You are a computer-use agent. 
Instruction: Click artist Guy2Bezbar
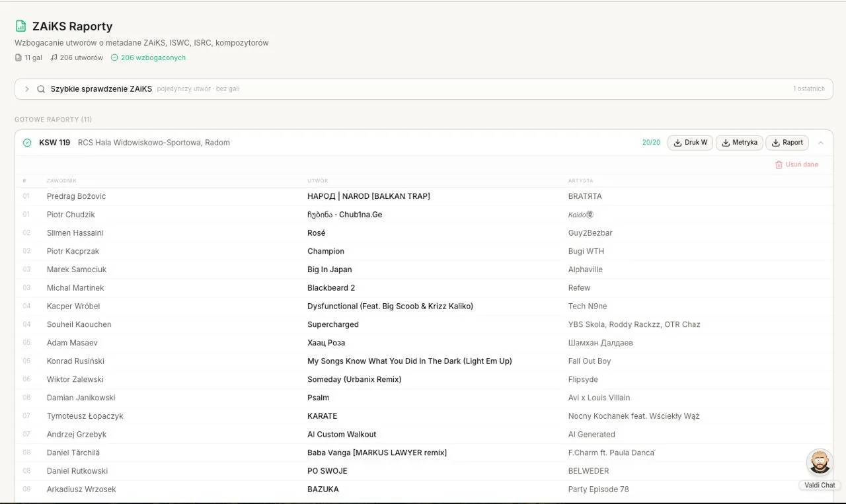point(590,233)
